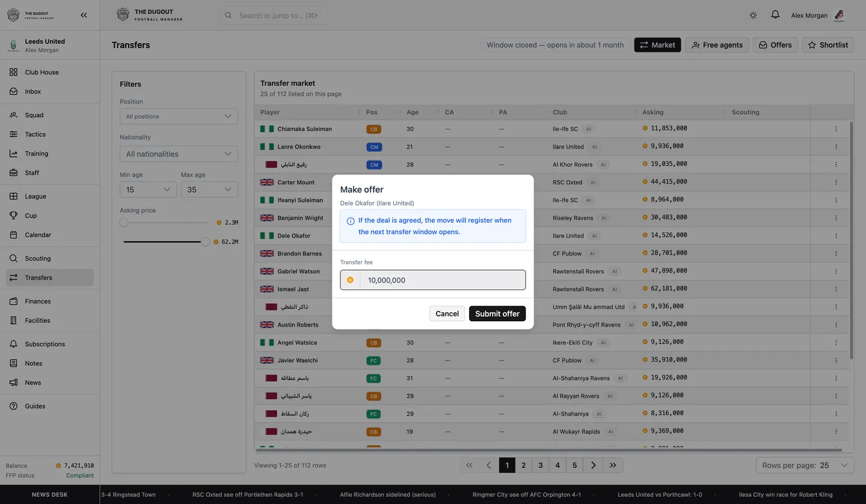Click the Calendar icon in sidebar
The height and width of the screenshot is (504, 866).
coord(14,235)
